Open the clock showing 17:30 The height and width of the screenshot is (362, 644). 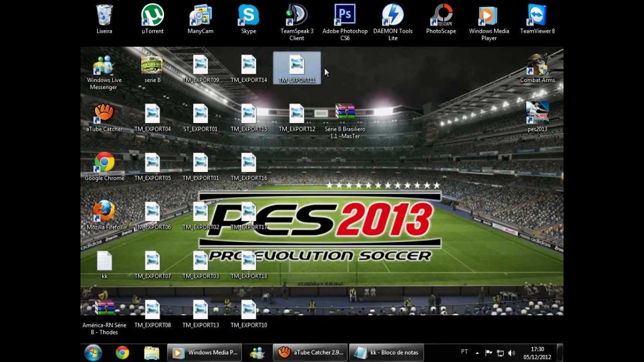pyautogui.click(x=537, y=353)
